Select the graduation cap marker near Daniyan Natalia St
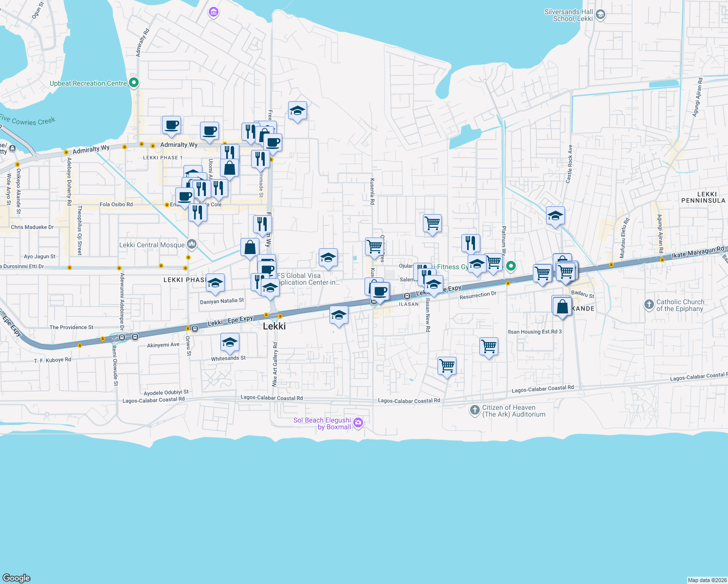Viewport: 728px width, 584px height. coord(215,282)
